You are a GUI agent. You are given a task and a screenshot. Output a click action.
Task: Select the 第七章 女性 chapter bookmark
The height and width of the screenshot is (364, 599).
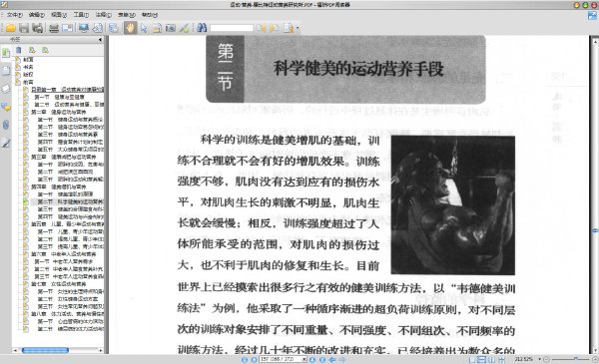coord(59,284)
